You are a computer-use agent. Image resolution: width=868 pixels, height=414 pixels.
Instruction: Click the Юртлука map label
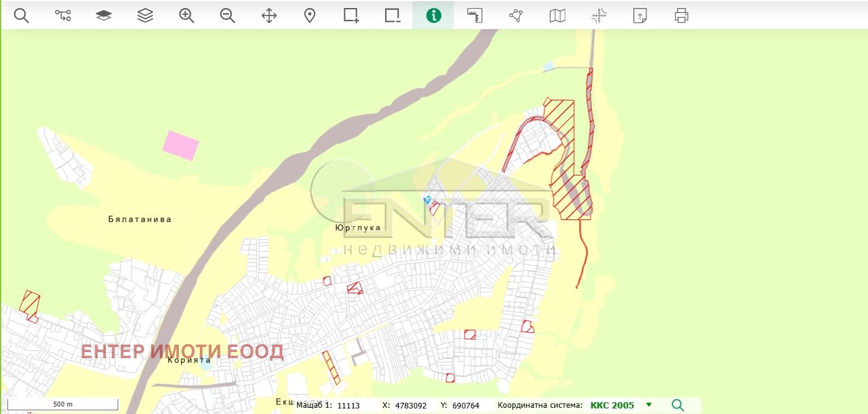pos(358,228)
